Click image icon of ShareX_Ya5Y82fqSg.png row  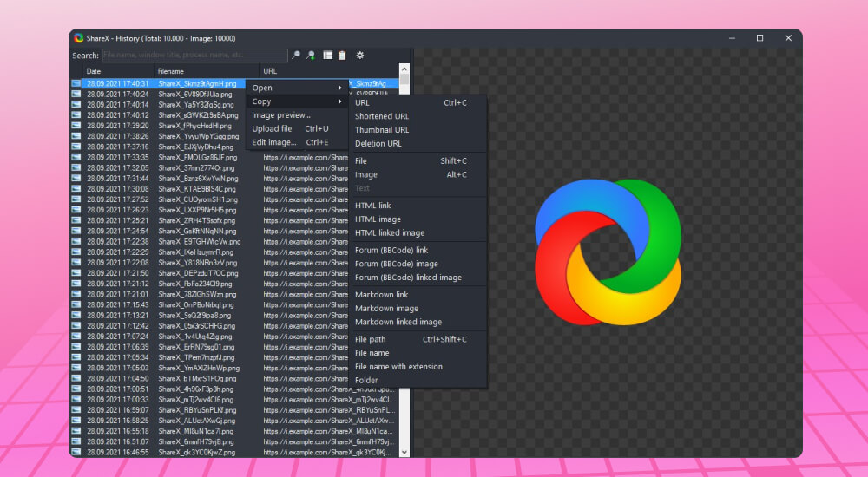(76, 105)
